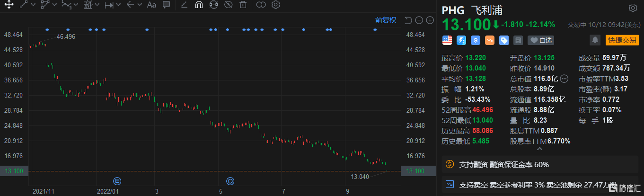Toggle drawing sync across charts
This screenshot has height=196, width=644.
click(x=213, y=5)
